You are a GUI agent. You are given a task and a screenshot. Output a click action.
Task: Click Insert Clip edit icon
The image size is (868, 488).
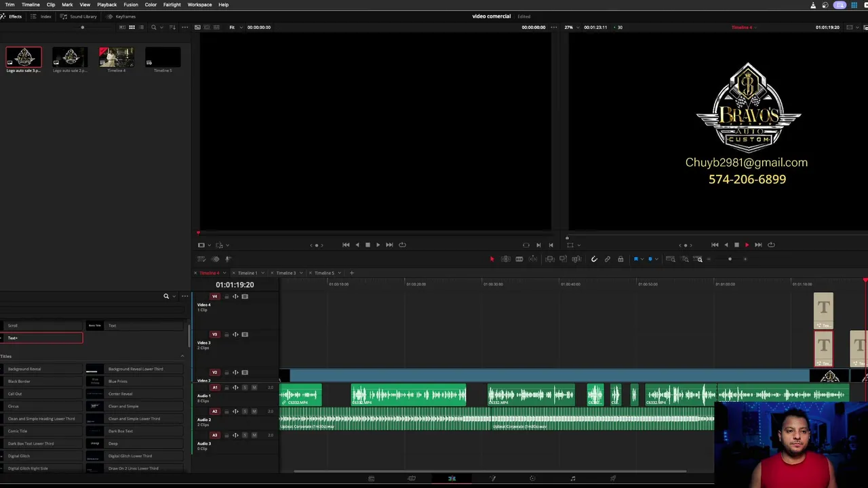(549, 259)
